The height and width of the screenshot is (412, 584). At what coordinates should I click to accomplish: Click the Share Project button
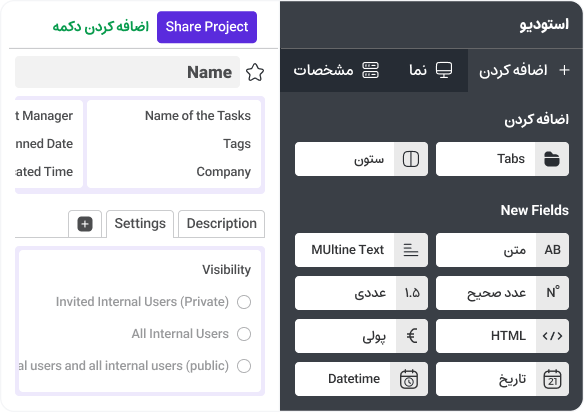207,27
